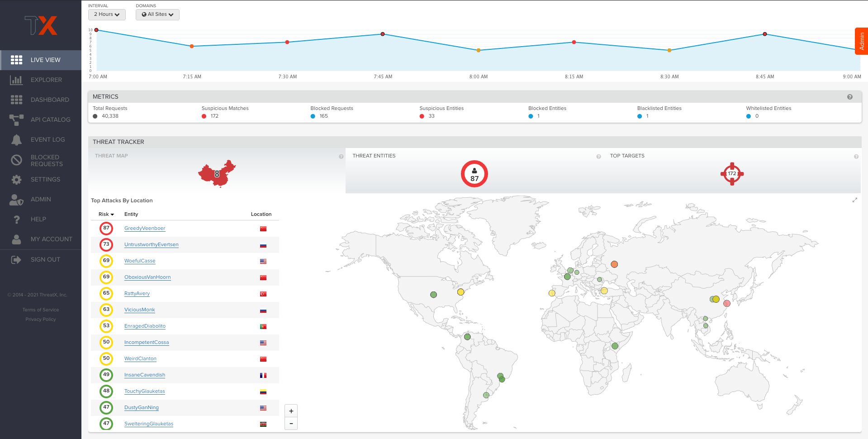Open the Domains dropdown showing All Sites
Viewport: 868px width, 439px height.
157,14
